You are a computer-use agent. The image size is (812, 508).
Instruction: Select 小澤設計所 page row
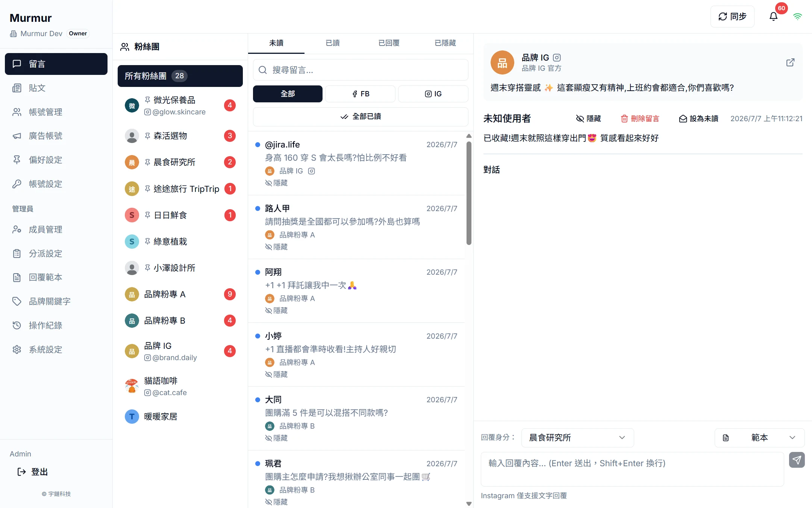click(x=180, y=268)
